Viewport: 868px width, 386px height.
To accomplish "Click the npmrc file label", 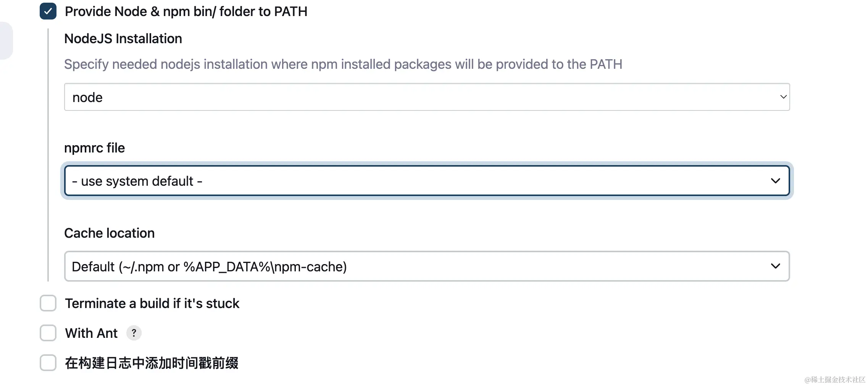I will coord(94,148).
